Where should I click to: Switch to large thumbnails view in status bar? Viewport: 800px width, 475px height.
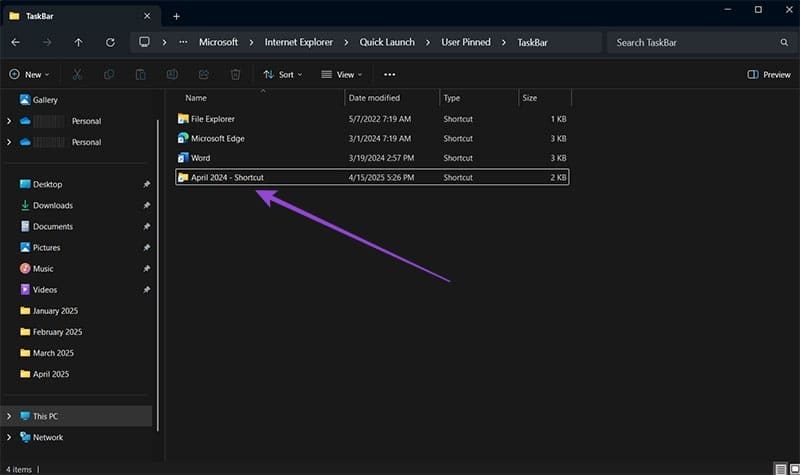[793, 468]
